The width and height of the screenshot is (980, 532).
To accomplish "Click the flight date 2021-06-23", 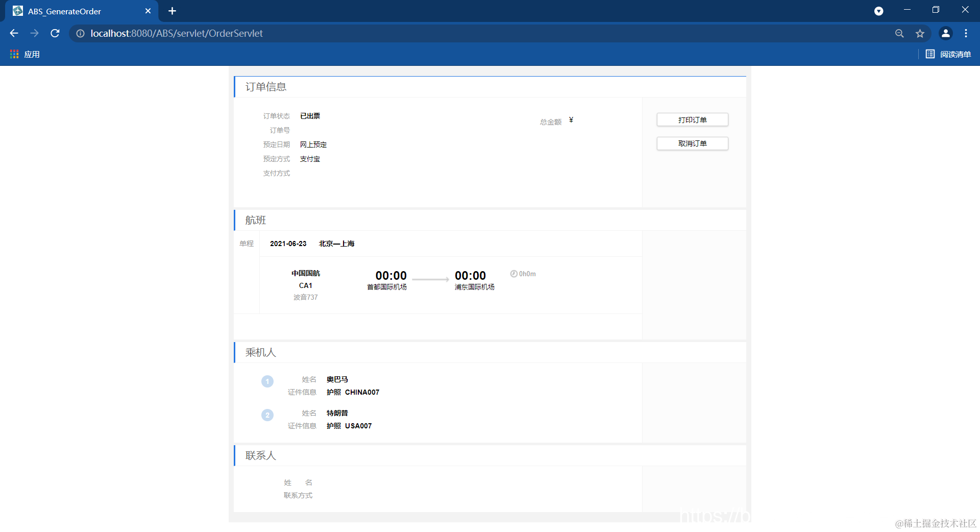I will coord(288,244).
